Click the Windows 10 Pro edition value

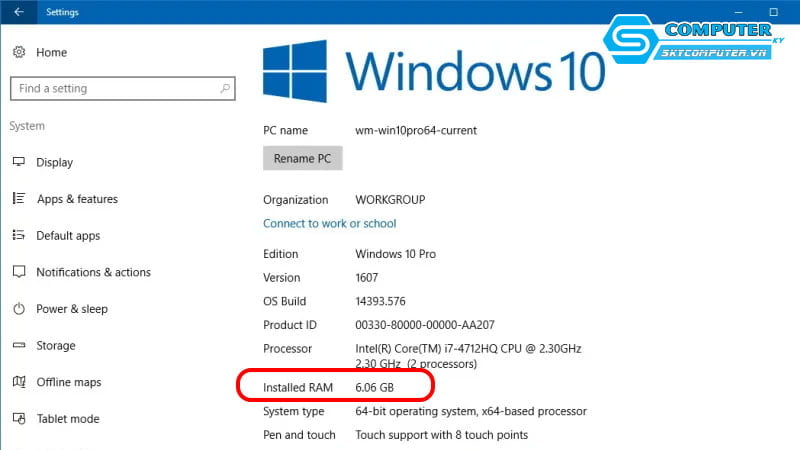pyautogui.click(x=395, y=254)
